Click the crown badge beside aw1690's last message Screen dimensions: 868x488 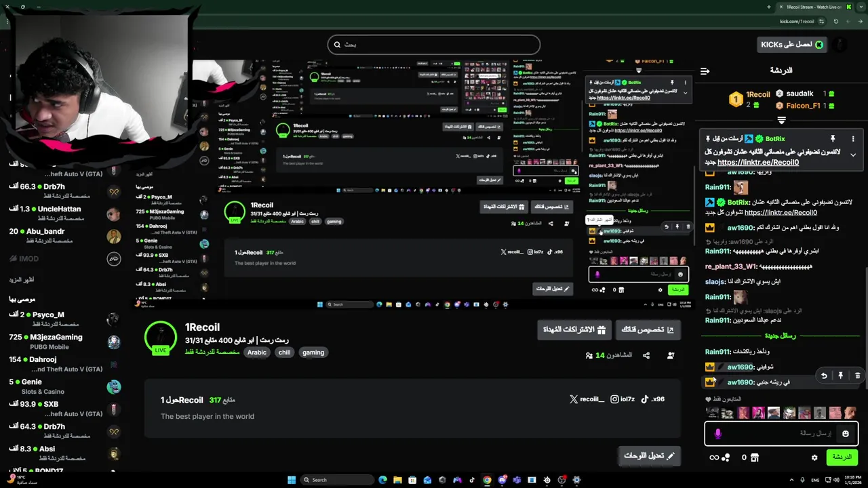tap(709, 382)
